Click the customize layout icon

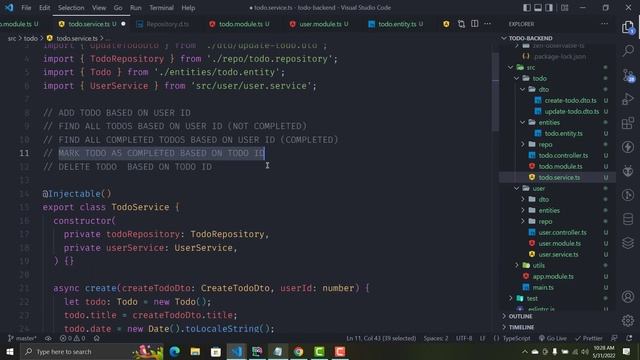(564, 8)
